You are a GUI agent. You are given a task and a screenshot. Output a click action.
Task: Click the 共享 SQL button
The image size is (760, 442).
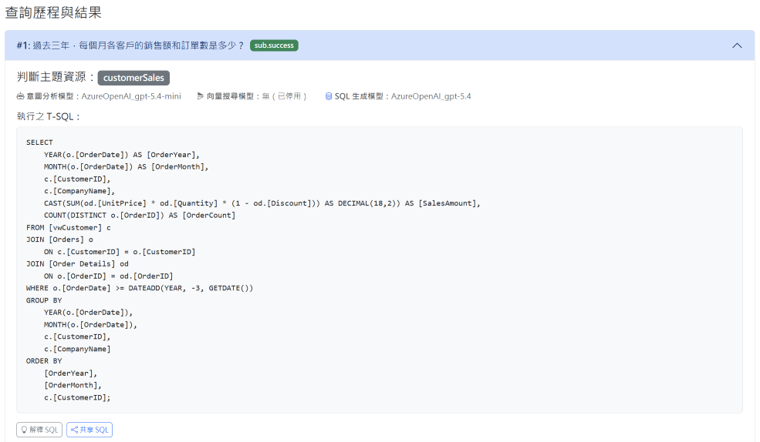[x=90, y=430]
